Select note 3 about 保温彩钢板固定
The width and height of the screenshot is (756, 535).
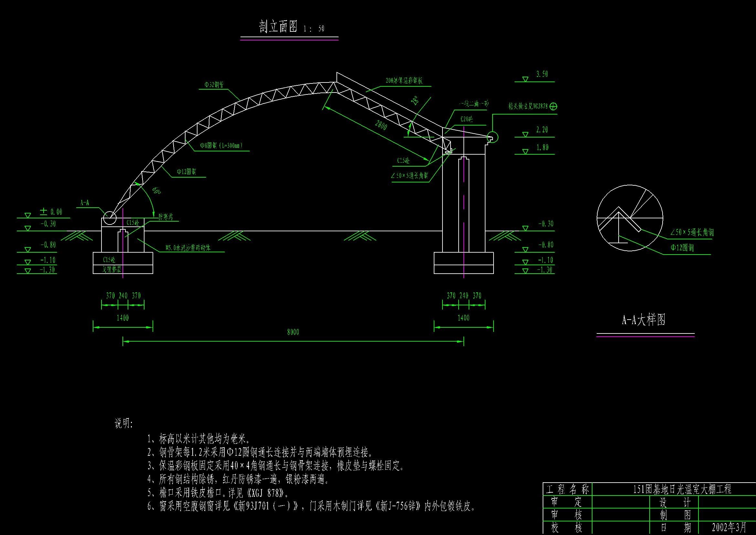pos(276,466)
